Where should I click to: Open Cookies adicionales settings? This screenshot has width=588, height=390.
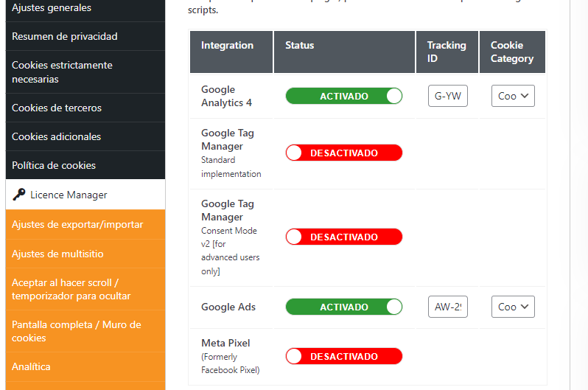click(x=85, y=136)
